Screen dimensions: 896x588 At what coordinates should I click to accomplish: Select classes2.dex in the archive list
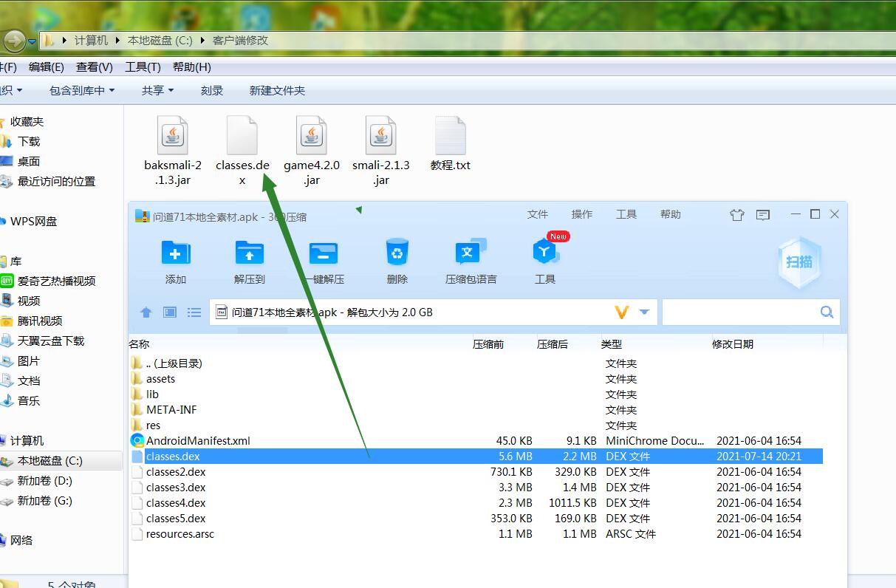tap(176, 472)
